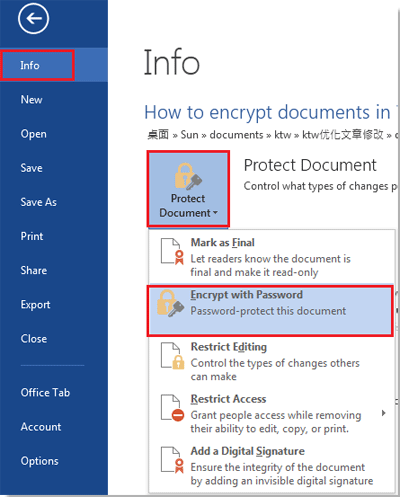
Task: Open Word Options from sidebar
Action: [39, 461]
